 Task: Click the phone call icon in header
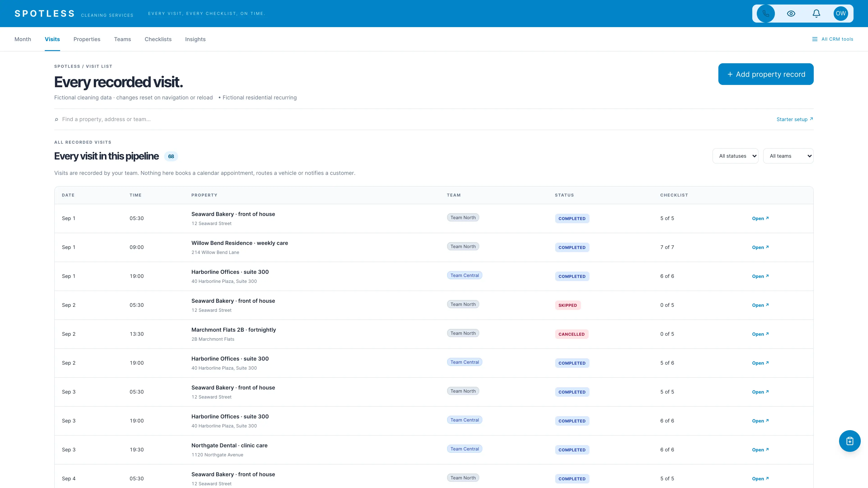coord(766,14)
